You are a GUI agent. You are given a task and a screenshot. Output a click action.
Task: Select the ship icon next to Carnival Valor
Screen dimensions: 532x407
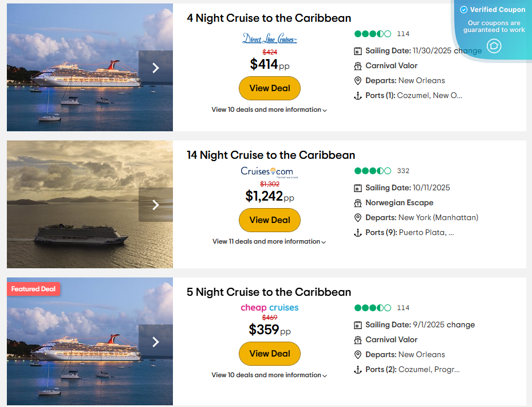coord(357,65)
